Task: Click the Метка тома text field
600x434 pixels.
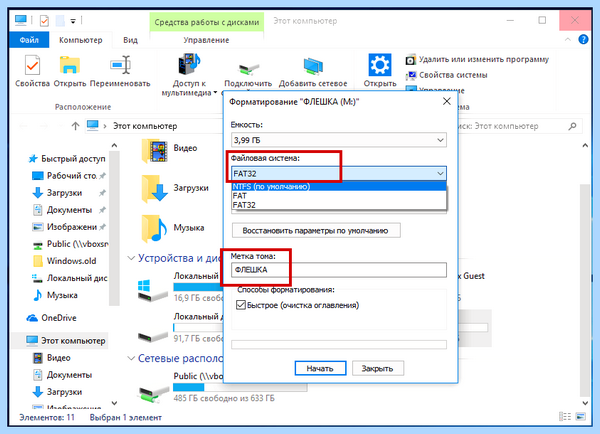Action: (x=339, y=270)
